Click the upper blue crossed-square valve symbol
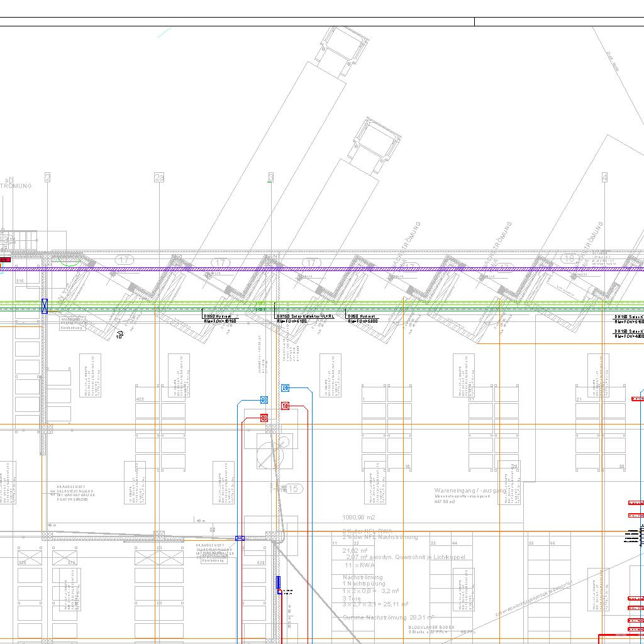This screenshot has width=644, height=644. [285, 388]
